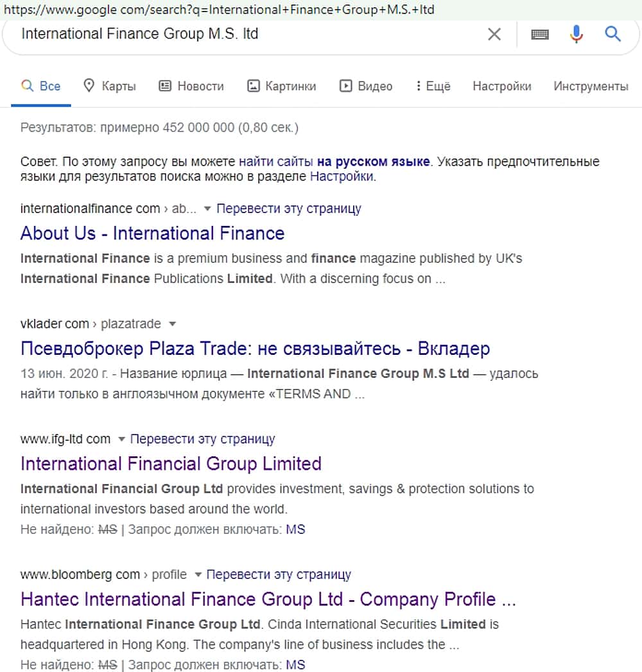
Task: Expand dropdown arrow next to www.ifg-ltd.com
Action: click(121, 440)
